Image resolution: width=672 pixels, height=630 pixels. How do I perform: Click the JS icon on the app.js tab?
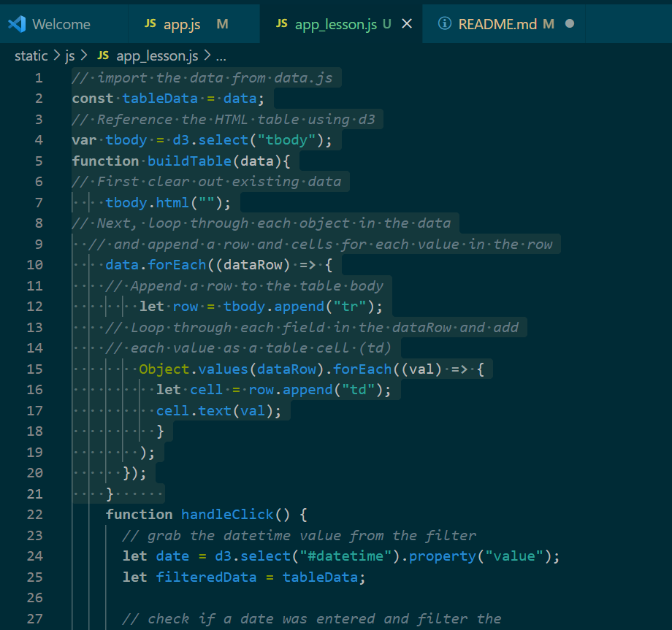click(151, 24)
